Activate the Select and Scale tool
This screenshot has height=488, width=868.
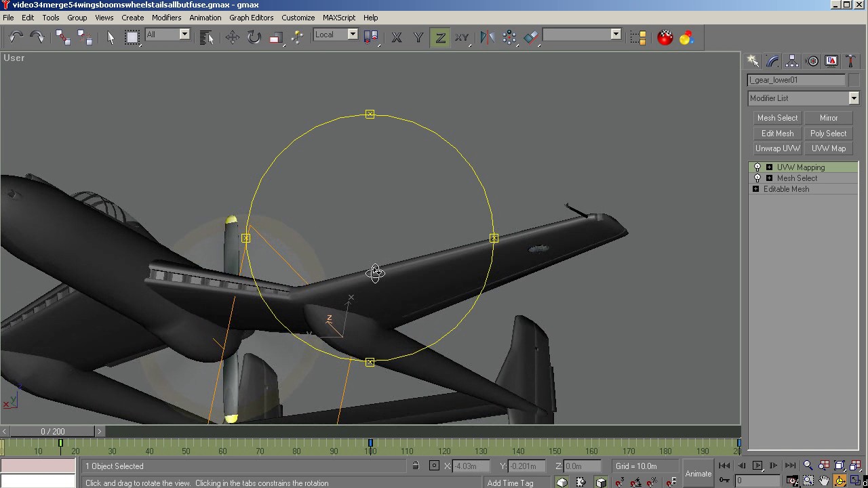(276, 37)
